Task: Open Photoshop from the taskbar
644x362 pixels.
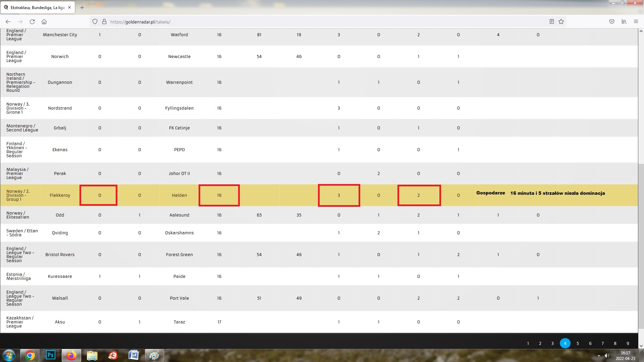Action: [x=51, y=355]
